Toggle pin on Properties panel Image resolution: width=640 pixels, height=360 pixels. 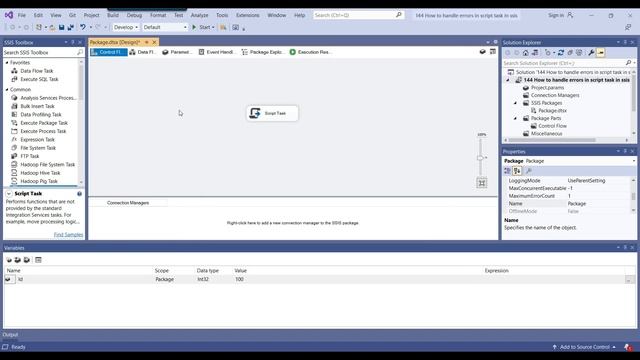click(625, 151)
